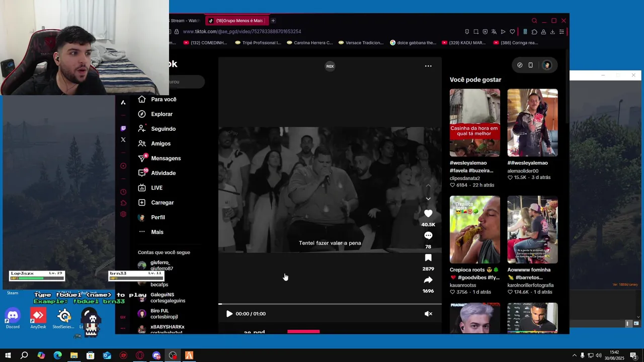This screenshot has height=362, width=644.
Task: Like the video with the heart icon
Action: coord(428,214)
